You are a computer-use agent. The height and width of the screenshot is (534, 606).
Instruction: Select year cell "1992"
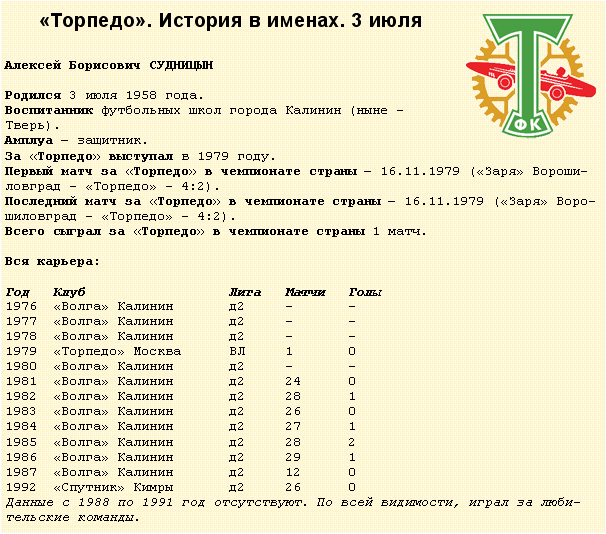(21, 487)
